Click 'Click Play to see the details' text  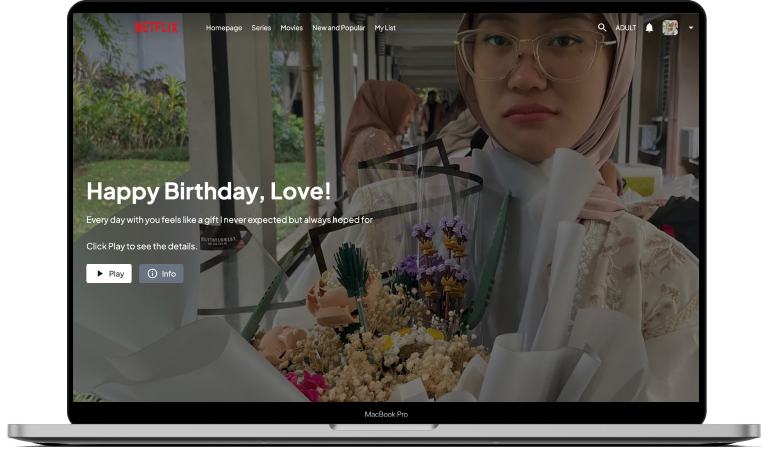click(x=141, y=246)
